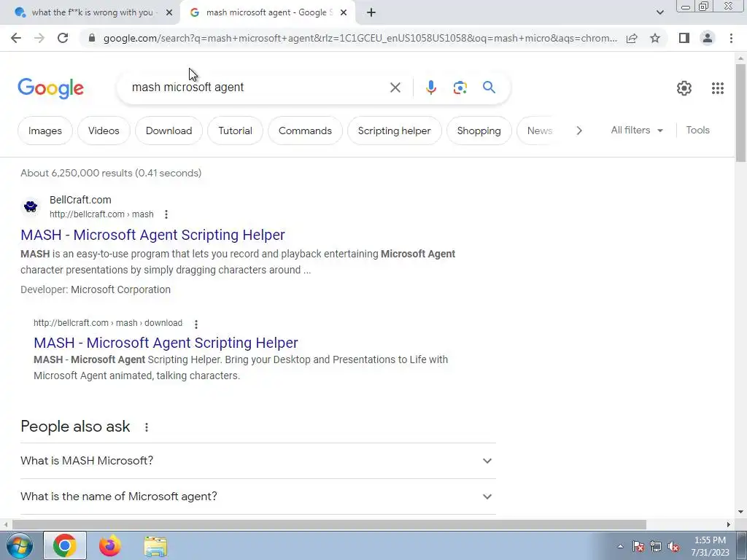This screenshot has width=747, height=560.
Task: Click the muted volume tray icon
Action: click(x=673, y=546)
